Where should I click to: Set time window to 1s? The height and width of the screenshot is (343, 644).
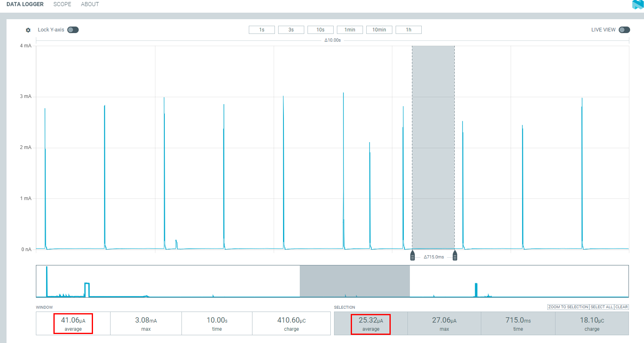click(262, 30)
